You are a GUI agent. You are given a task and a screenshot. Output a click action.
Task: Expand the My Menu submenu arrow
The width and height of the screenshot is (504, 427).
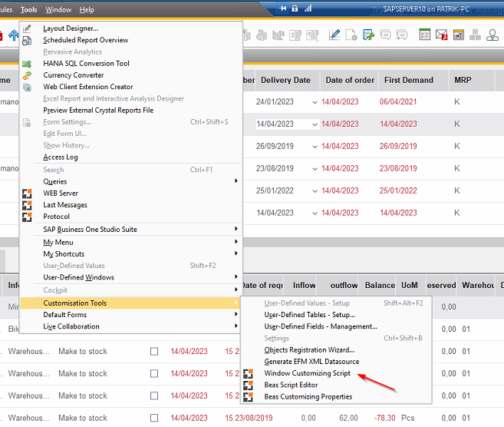(236, 242)
